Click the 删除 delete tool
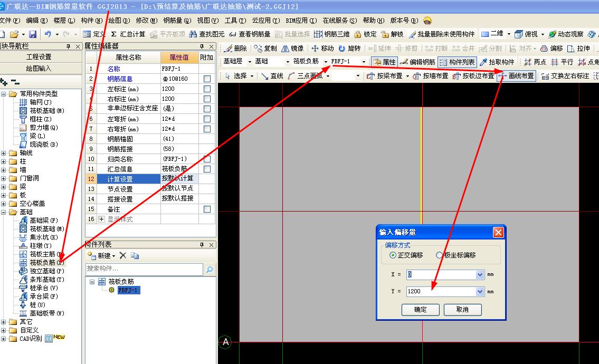The image size is (599, 364). 236,48
